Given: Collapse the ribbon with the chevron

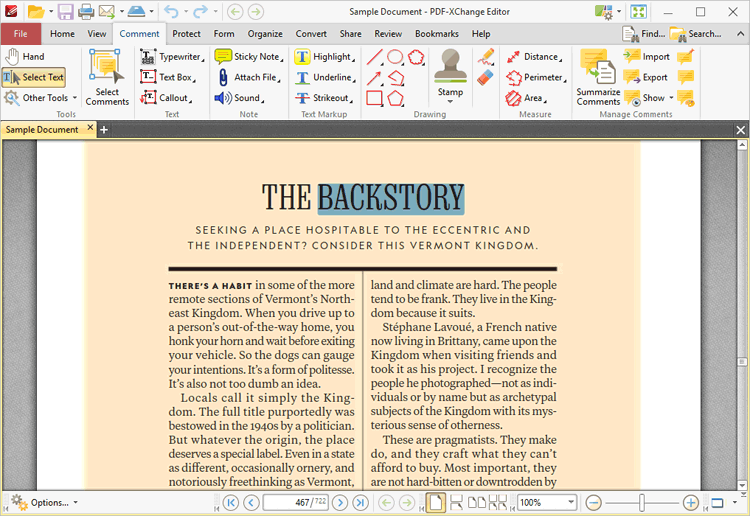Looking at the screenshot, I should pos(740,33).
